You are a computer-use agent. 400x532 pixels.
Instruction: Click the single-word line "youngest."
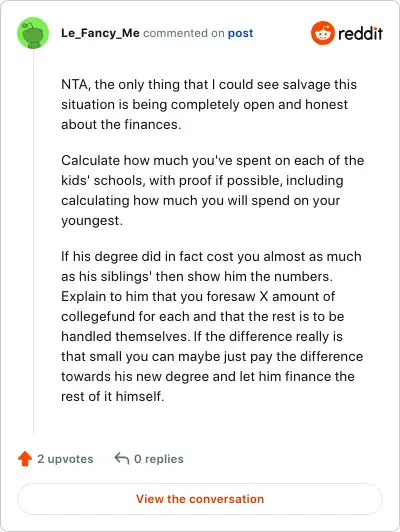[92, 221]
